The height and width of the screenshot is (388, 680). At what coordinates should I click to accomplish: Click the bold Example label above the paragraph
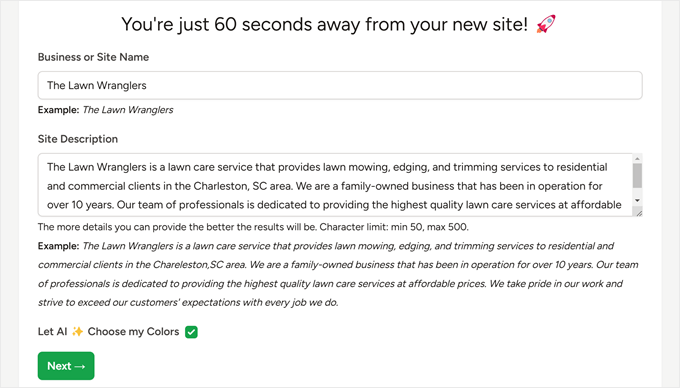pyautogui.click(x=58, y=246)
